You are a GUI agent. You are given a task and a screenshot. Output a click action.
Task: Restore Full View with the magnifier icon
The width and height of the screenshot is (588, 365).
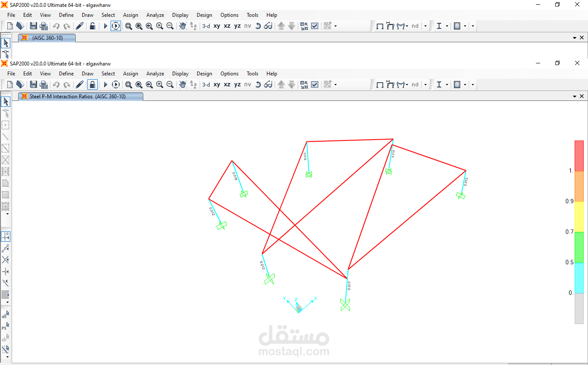(x=138, y=84)
